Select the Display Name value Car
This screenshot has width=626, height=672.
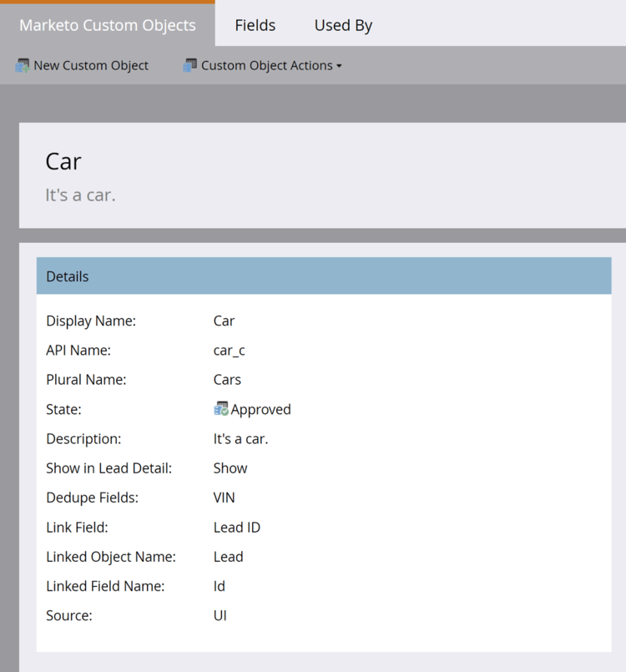pos(224,321)
